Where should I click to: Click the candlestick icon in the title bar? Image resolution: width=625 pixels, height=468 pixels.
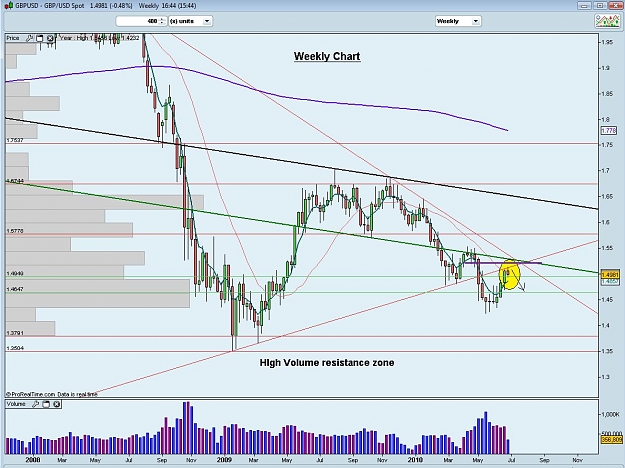coord(8,6)
